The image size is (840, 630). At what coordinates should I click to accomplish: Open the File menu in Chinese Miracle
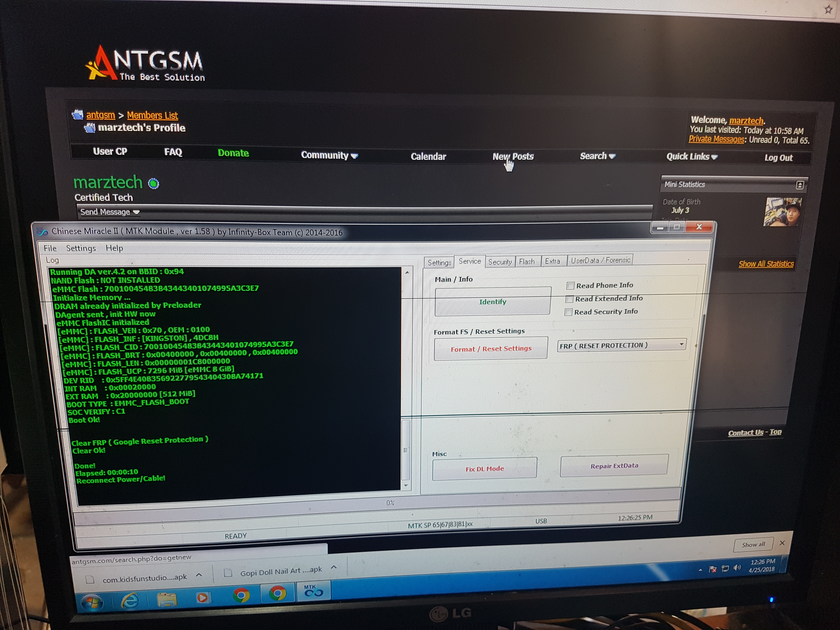click(x=50, y=248)
